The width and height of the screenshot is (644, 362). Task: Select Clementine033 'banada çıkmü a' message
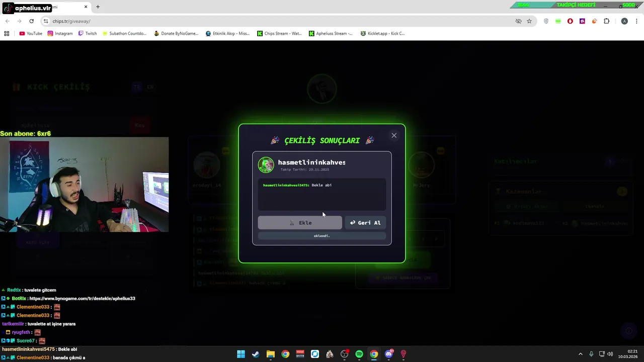[44, 358]
